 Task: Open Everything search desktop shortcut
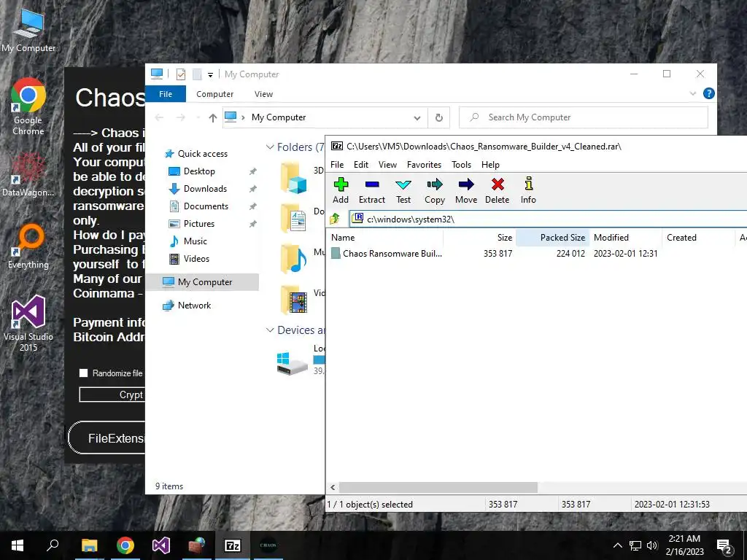pos(28,246)
